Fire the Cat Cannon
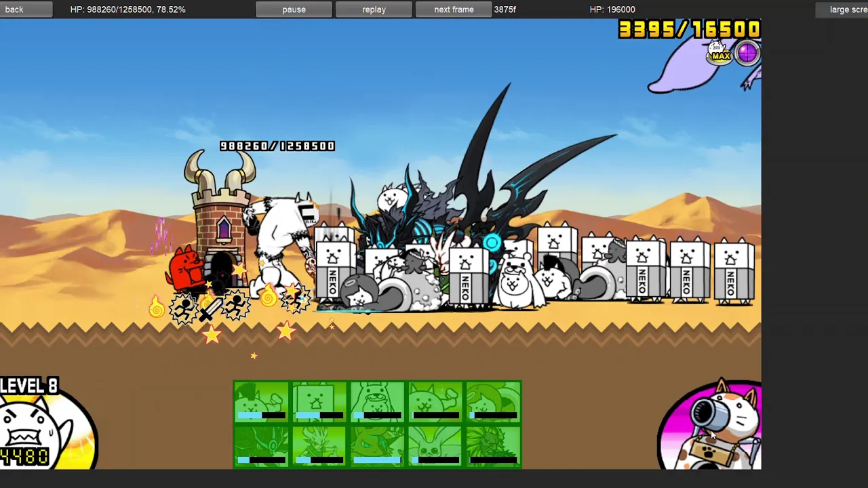Viewport: 868px width, 488px height. 711,425
